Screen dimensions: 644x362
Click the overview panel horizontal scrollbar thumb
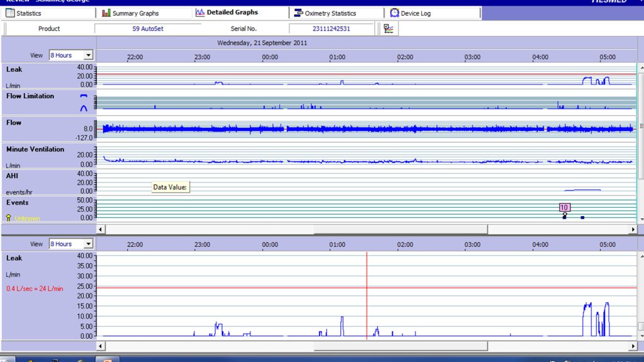[x=401, y=229]
